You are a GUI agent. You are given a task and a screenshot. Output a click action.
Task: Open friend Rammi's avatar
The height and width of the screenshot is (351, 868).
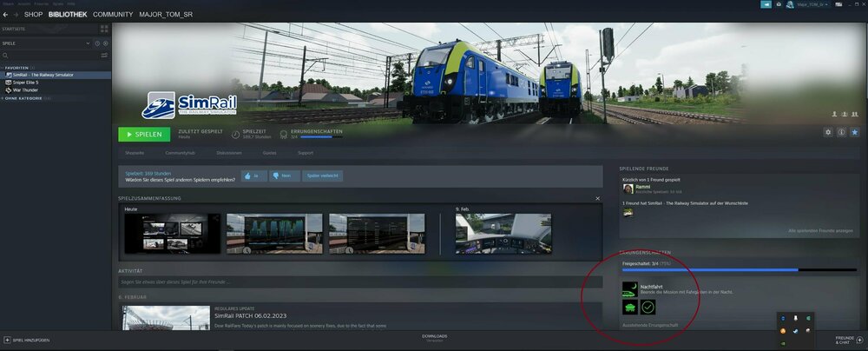[628, 189]
